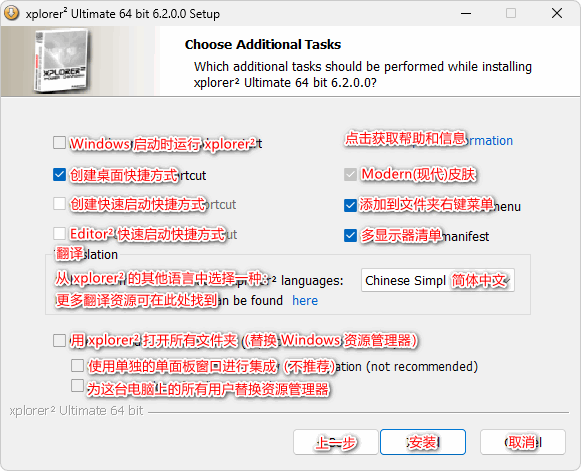The image size is (581, 471).
Task: Go back with the 上一步 button
Action: (336, 442)
